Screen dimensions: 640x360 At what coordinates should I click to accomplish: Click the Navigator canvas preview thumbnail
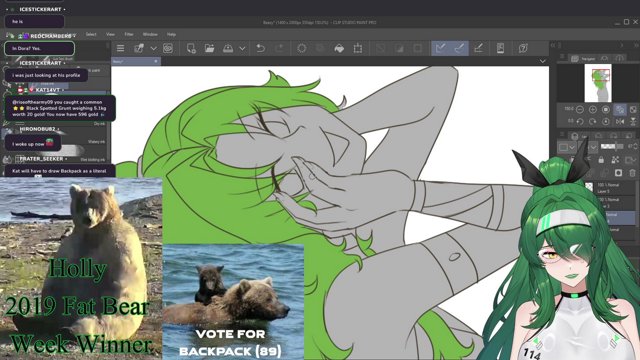point(598,83)
